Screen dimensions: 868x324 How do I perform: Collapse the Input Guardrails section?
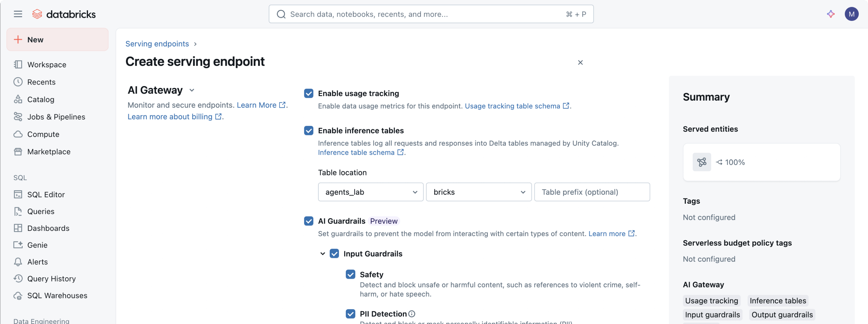(x=323, y=254)
